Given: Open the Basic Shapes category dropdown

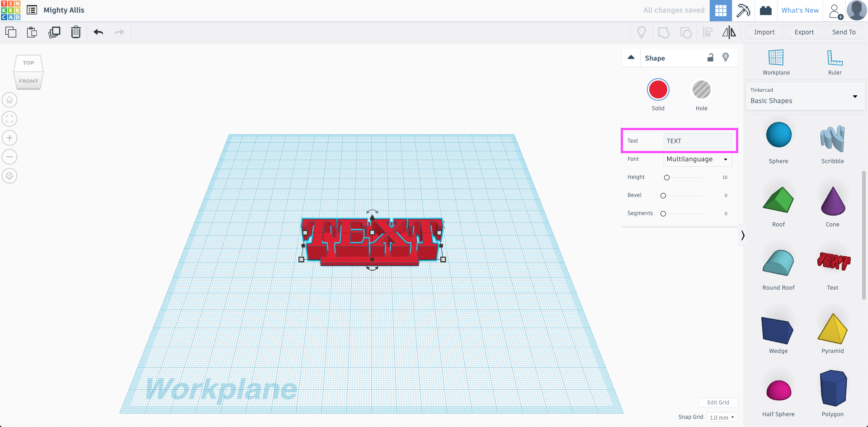Looking at the screenshot, I should click(854, 96).
